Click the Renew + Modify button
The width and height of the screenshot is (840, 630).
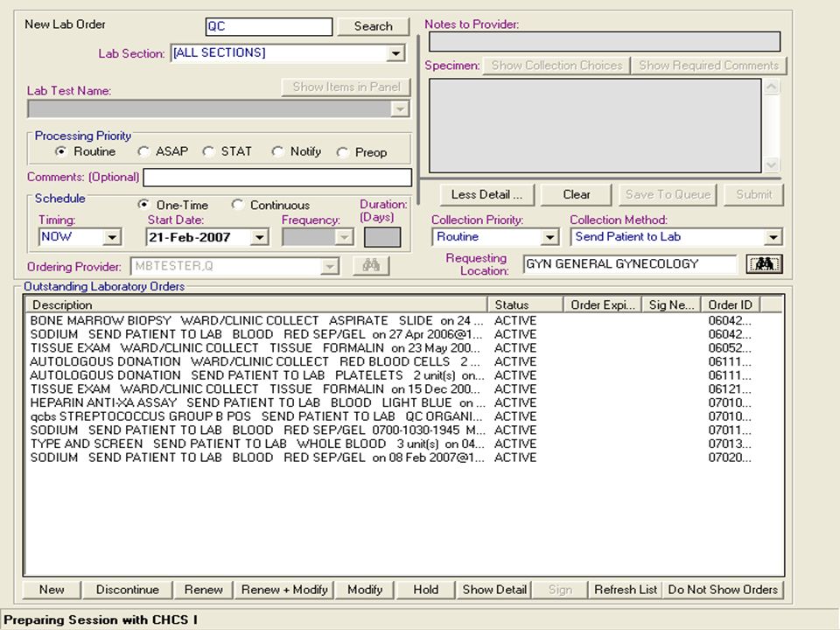coord(284,590)
